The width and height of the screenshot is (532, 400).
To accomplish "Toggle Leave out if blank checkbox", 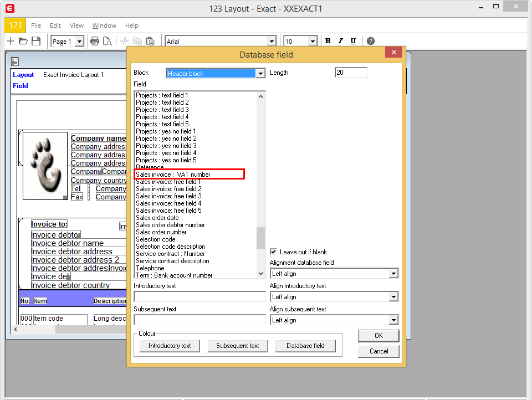I will 273,252.
